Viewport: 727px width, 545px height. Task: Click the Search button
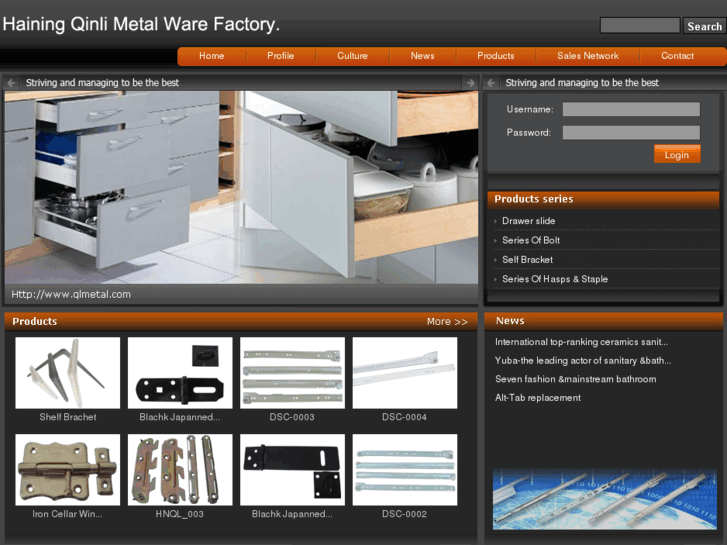(704, 26)
